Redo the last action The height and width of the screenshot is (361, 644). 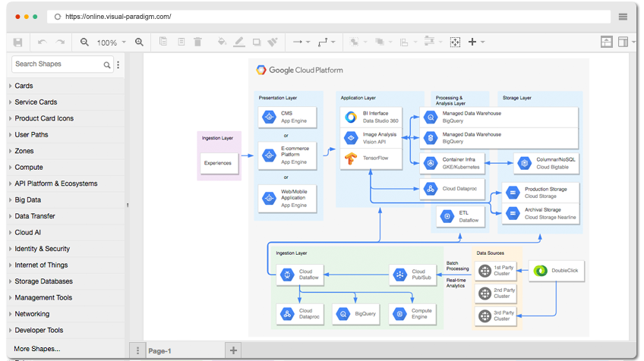tap(61, 42)
